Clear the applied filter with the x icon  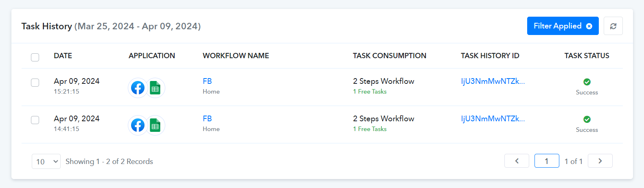click(x=589, y=26)
